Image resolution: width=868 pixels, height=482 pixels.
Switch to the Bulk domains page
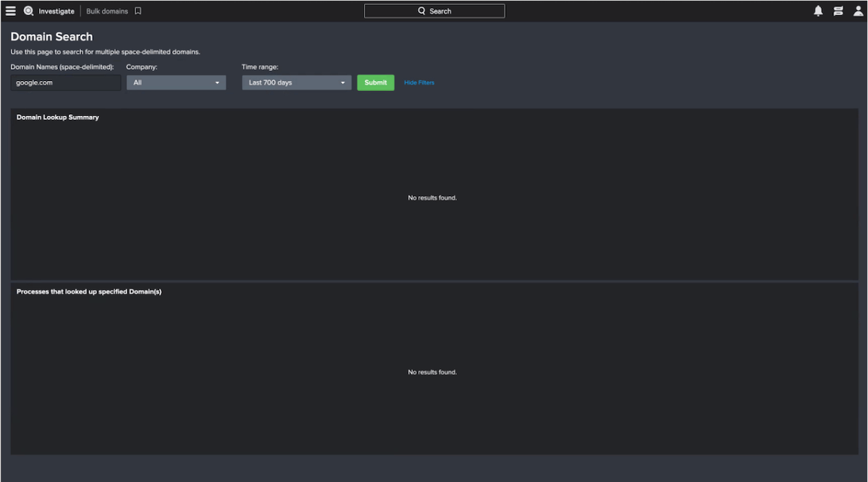[106, 10]
